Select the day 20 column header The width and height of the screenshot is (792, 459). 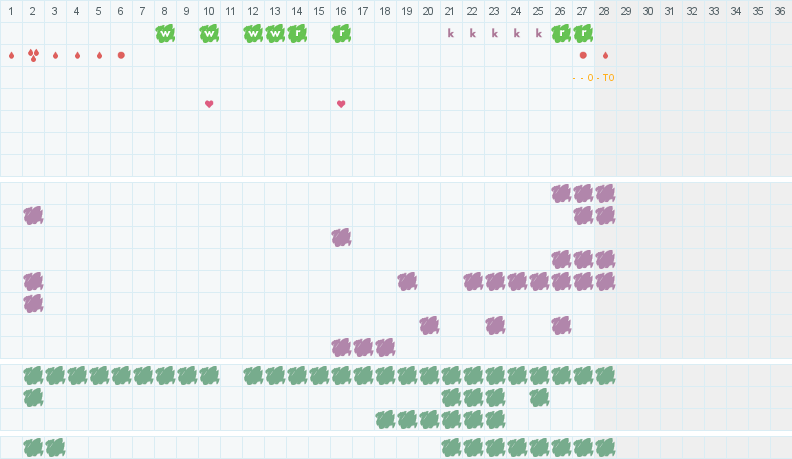click(x=429, y=11)
